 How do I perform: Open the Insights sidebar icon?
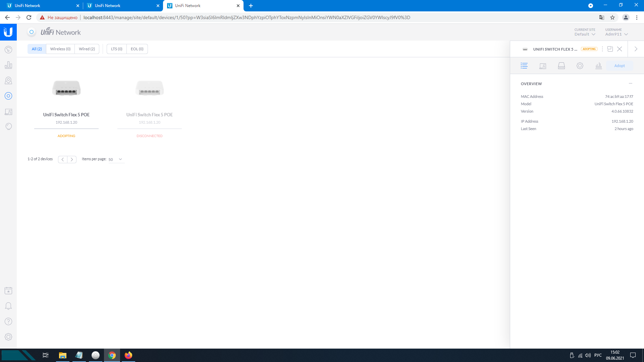click(x=8, y=126)
